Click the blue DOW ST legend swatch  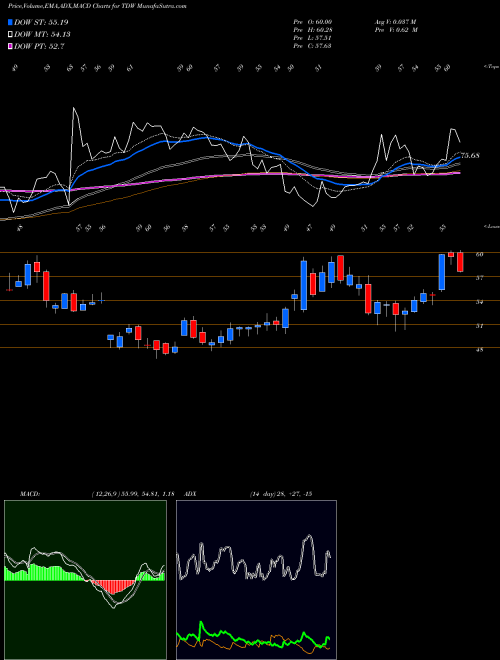pyautogui.click(x=10, y=22)
